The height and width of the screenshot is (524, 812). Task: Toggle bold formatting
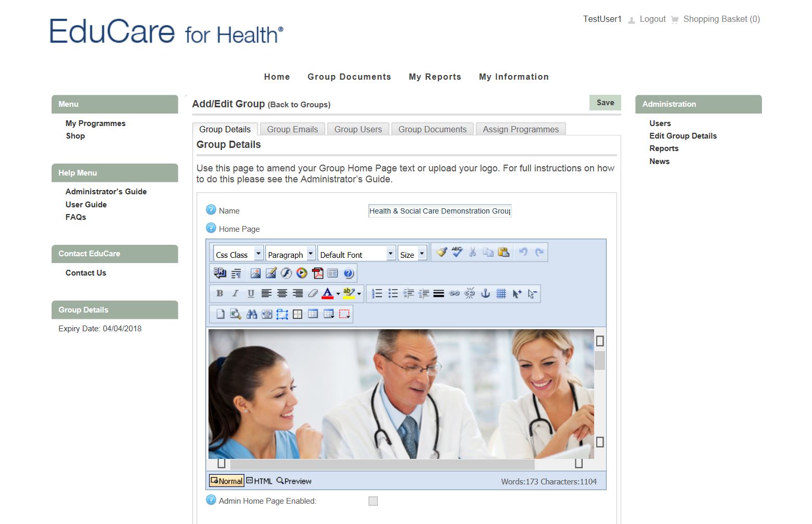(220, 293)
